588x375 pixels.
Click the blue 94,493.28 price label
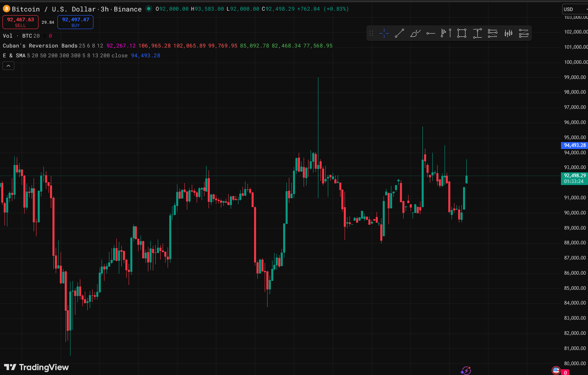tap(574, 145)
